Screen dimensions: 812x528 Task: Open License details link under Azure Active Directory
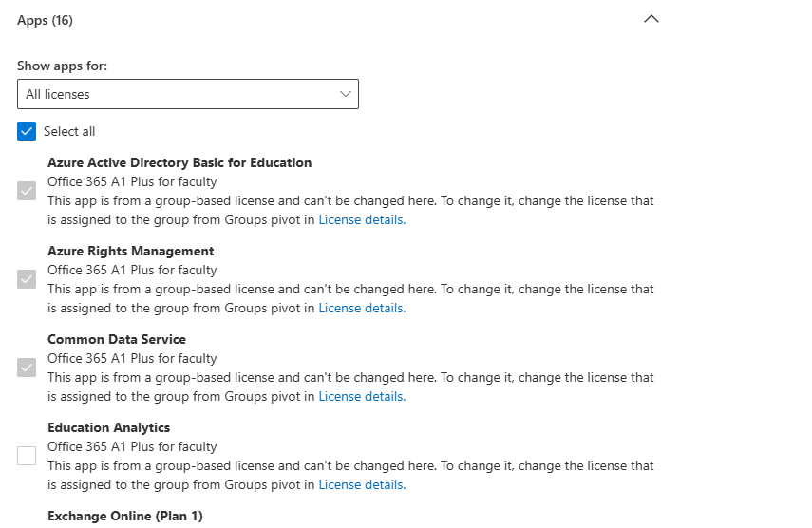click(x=362, y=220)
